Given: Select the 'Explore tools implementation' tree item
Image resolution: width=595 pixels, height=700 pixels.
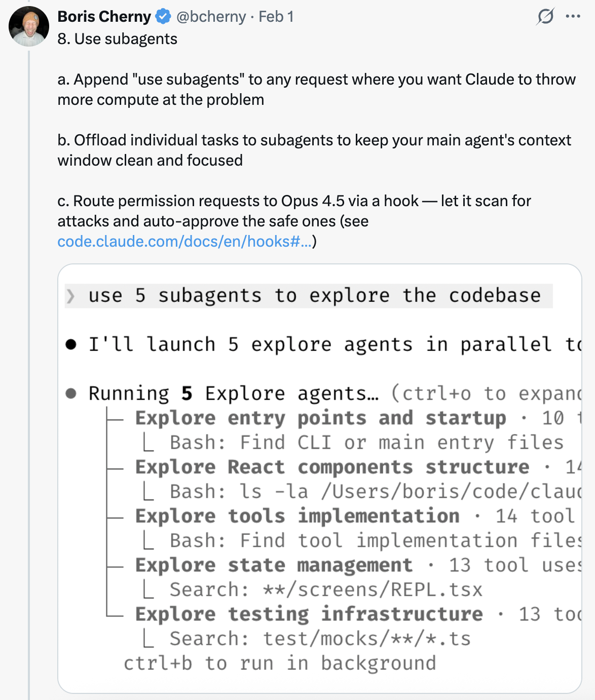Looking at the screenshot, I should point(295,516).
